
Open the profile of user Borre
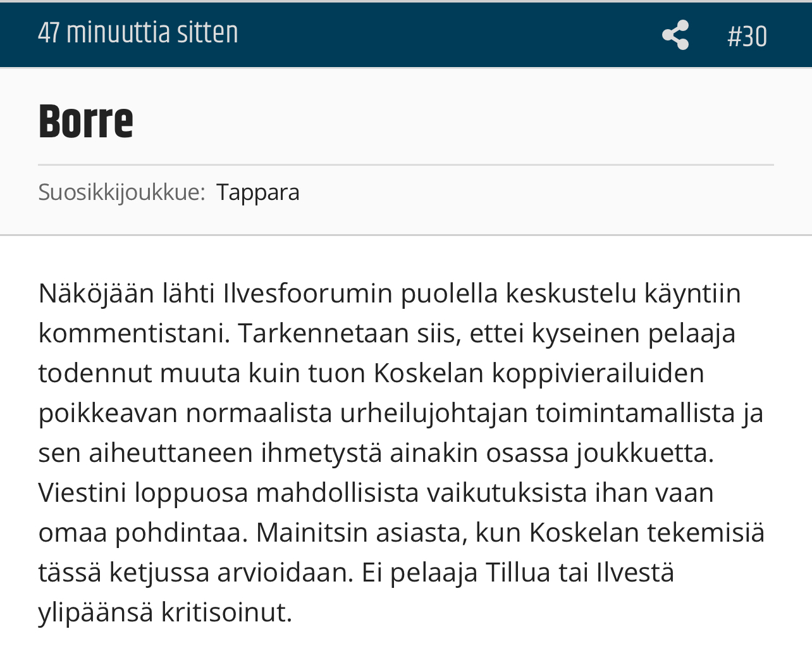[86, 121]
